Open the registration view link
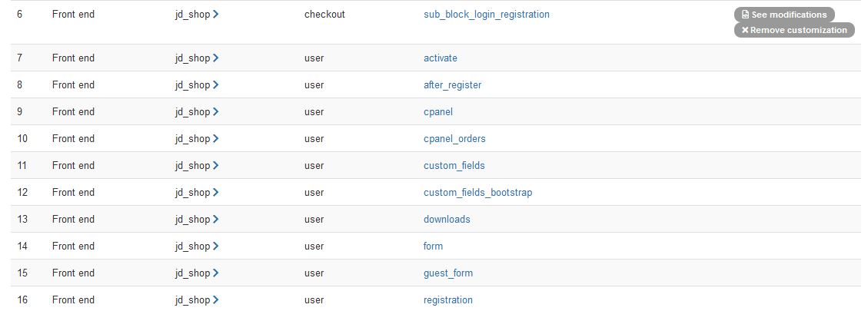 448,299
